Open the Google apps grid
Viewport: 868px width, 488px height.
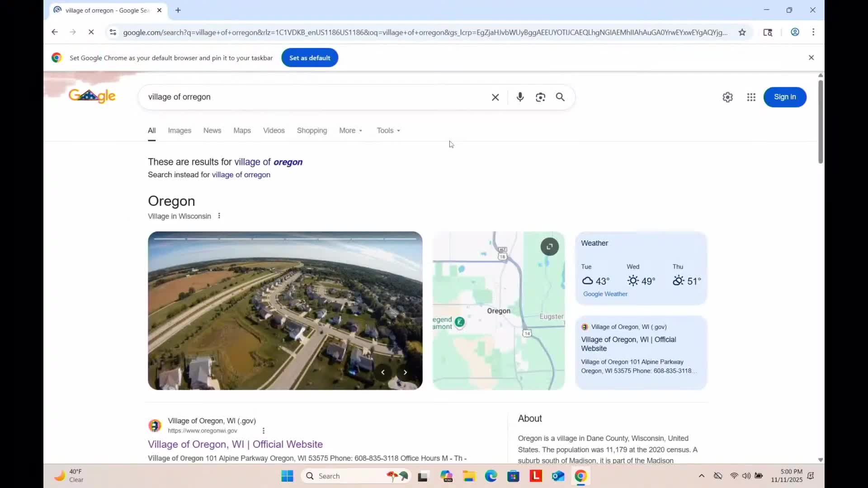click(751, 97)
